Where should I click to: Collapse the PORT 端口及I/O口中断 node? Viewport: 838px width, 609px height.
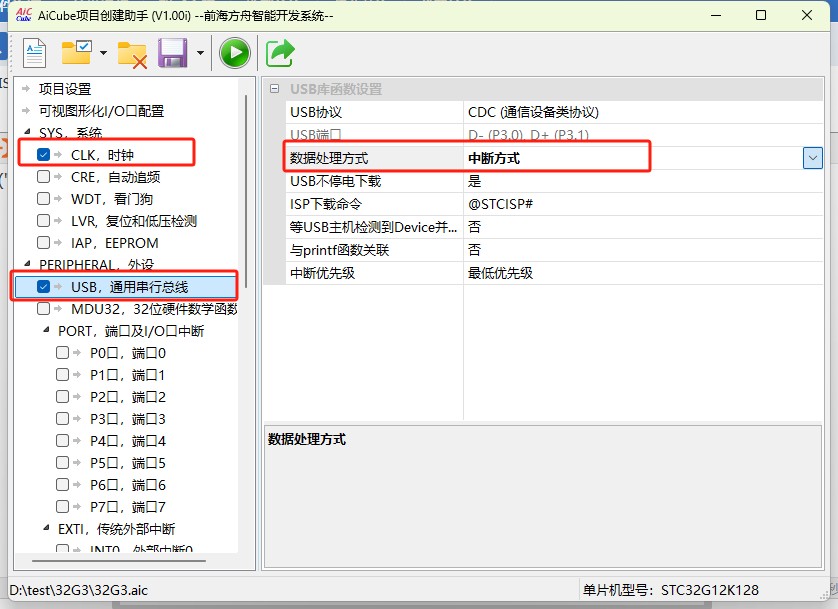click(46, 330)
